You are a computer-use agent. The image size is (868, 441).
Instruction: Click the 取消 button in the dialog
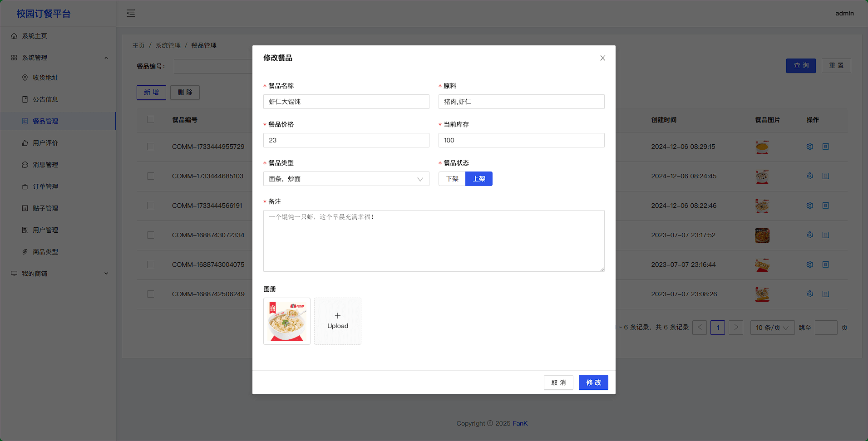pos(558,382)
